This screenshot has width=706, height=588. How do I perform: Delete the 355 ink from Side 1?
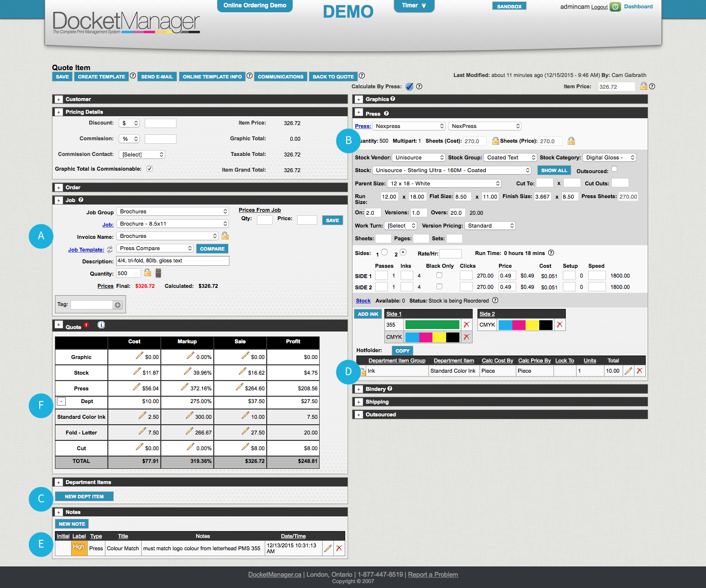466,325
